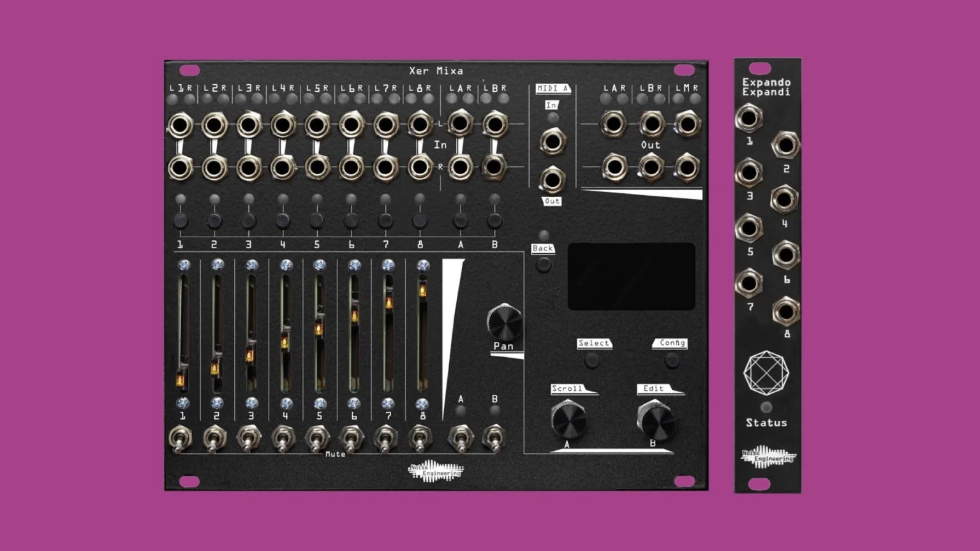This screenshot has height=551, width=980.
Task: Click the channel 6 fader handle
Action: (x=353, y=317)
